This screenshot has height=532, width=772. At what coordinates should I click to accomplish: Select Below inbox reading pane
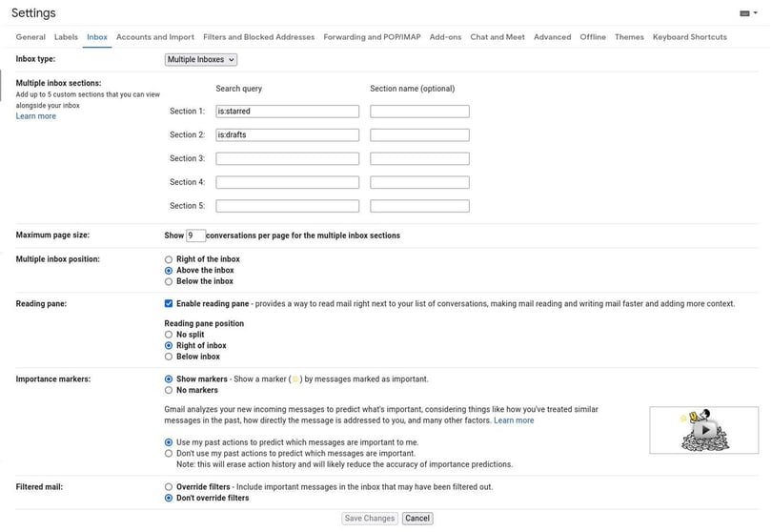(x=169, y=357)
